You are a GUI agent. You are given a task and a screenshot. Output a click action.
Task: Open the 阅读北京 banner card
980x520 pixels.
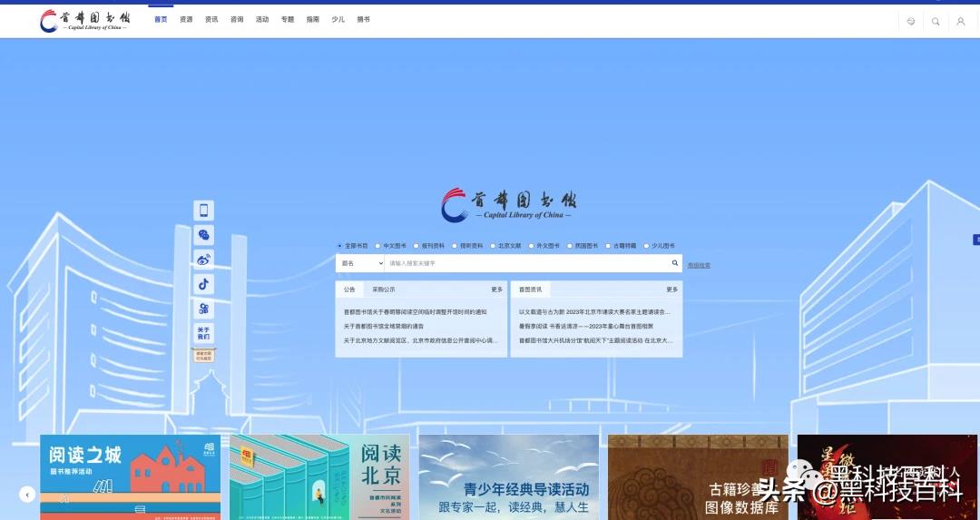319,477
